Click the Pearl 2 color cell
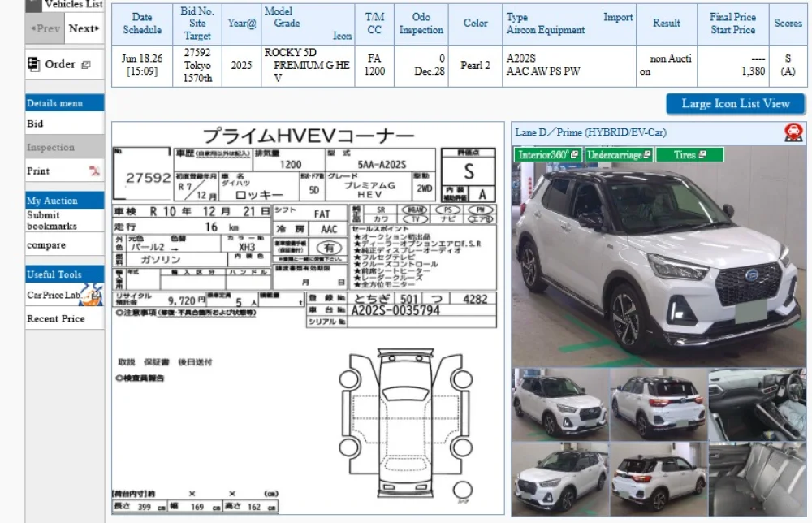 [x=475, y=66]
